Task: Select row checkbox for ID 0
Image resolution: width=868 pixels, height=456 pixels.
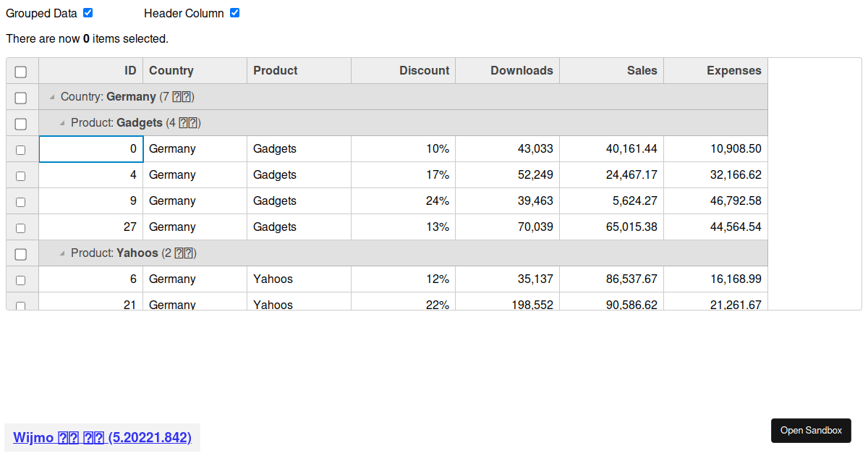Action: click(x=21, y=150)
